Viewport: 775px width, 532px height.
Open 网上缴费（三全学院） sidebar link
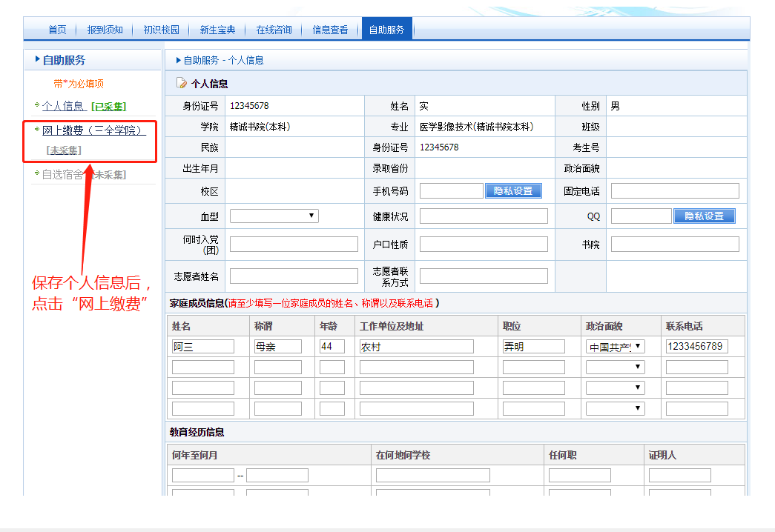point(93,130)
